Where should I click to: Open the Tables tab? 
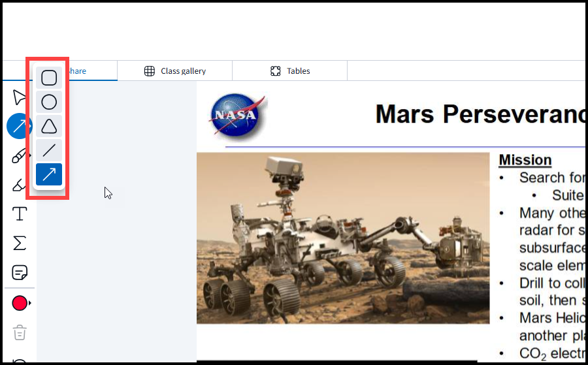pos(290,71)
